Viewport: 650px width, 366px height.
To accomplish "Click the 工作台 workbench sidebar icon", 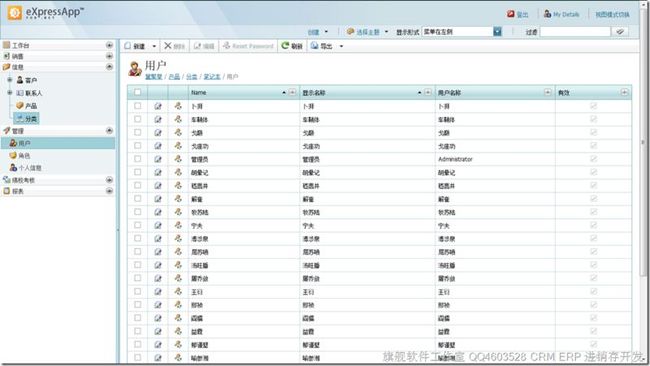I will point(7,45).
